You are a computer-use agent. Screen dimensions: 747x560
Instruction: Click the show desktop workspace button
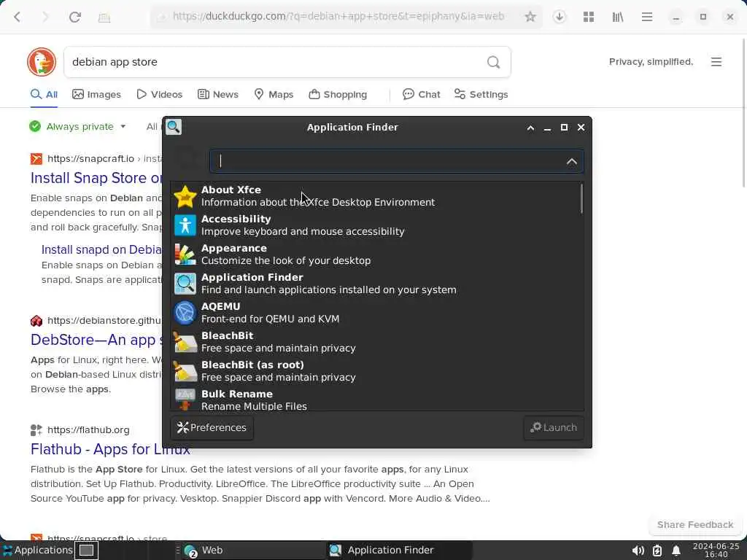[86, 551]
